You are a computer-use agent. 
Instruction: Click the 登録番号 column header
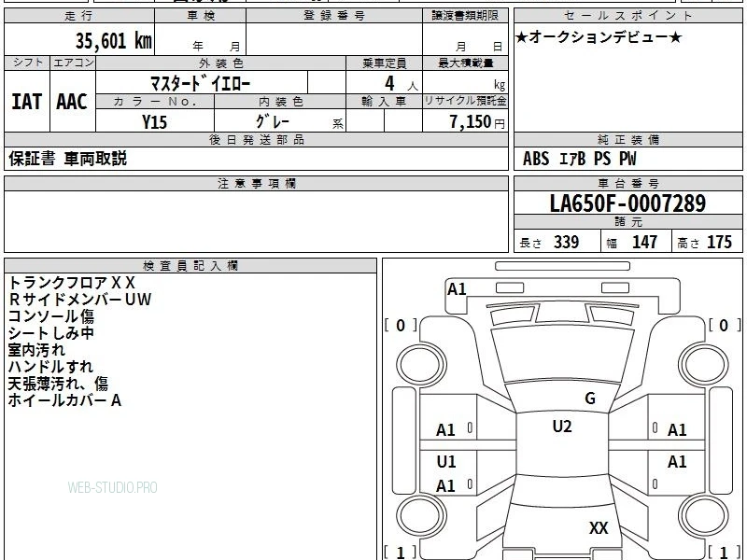tap(334, 16)
